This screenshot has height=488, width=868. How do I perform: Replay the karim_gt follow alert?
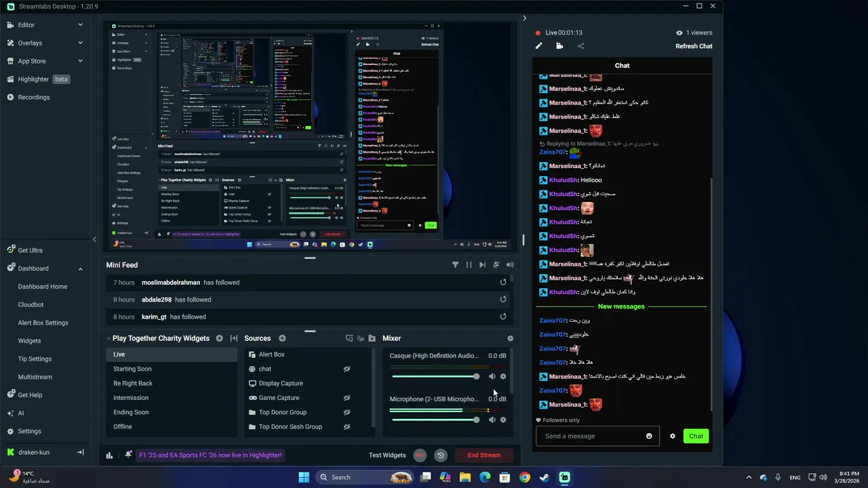(503, 317)
